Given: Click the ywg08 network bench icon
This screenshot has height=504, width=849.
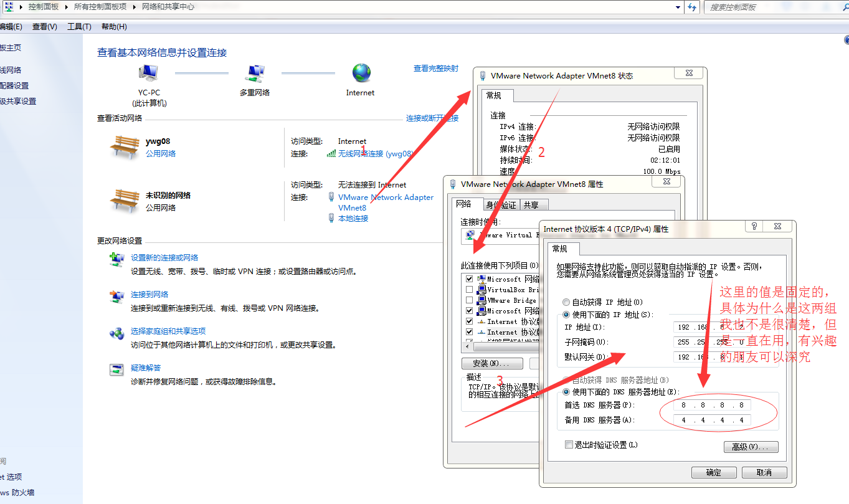Looking at the screenshot, I should tap(124, 147).
